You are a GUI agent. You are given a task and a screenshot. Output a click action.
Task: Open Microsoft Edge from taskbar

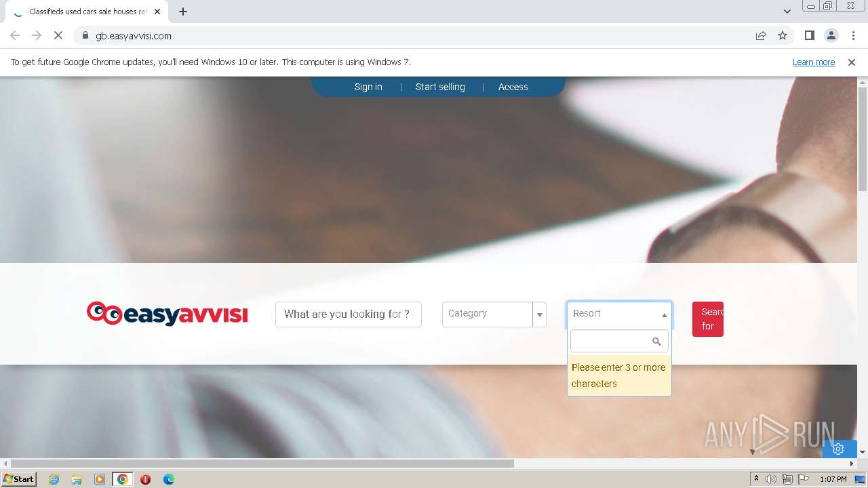click(x=168, y=479)
